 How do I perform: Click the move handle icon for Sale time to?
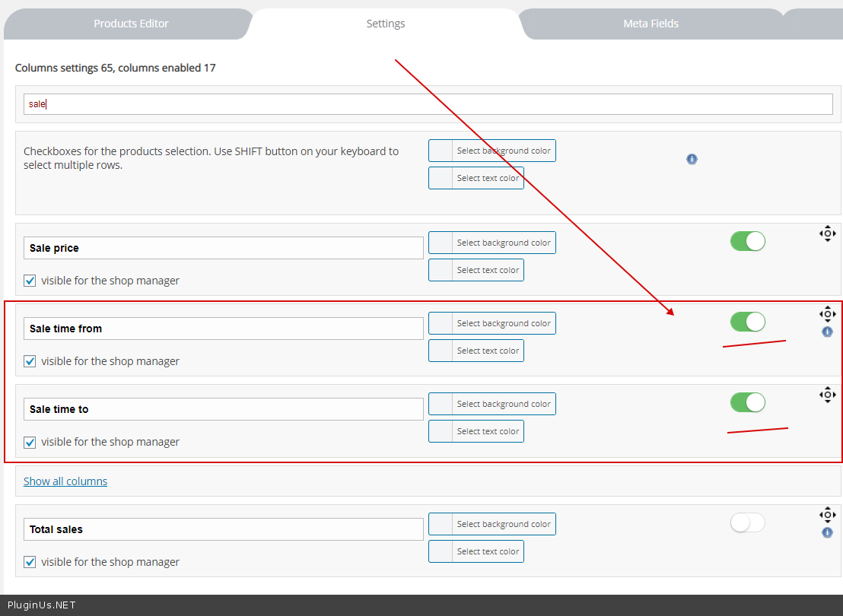pyautogui.click(x=827, y=394)
